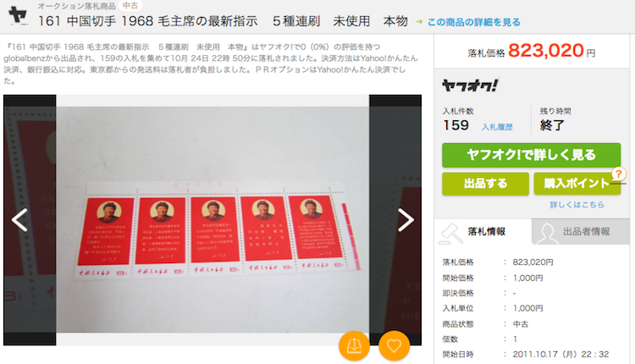Advance to next image with right arrow
This screenshot has width=635, height=364.
click(406, 220)
